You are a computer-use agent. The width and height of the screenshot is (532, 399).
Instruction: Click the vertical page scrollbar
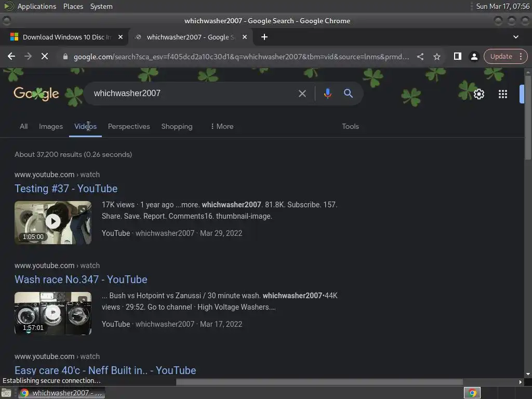[528, 117]
